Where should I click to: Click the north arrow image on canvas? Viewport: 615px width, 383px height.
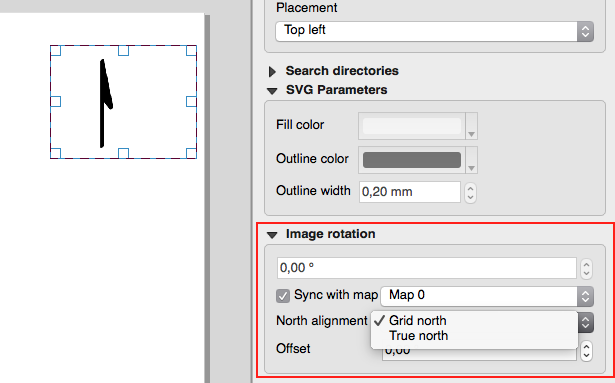(106, 103)
